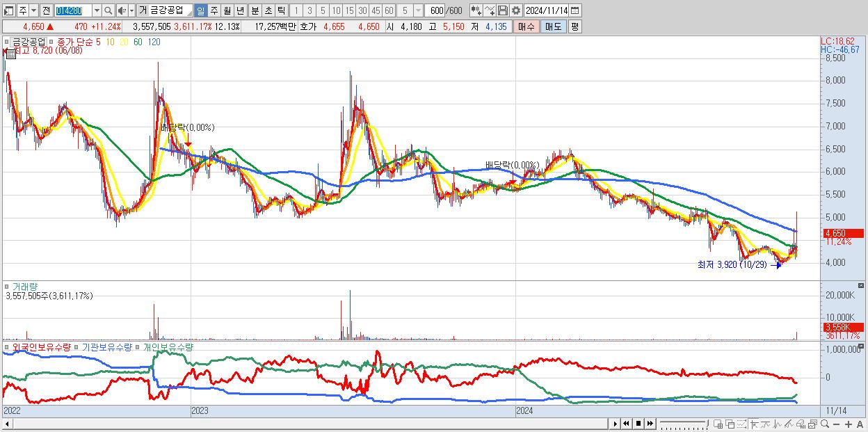
Task: Click the moving-average line tool icon at bottom
Action: point(766,424)
